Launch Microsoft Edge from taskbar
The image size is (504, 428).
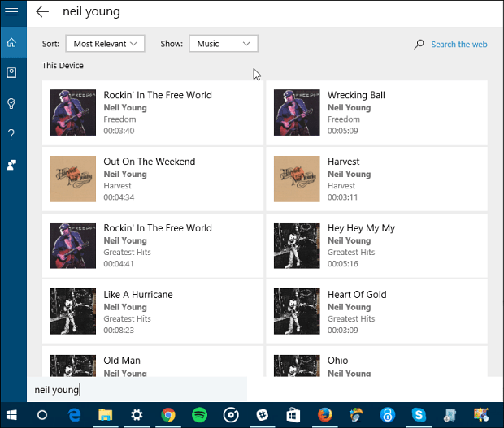coord(74,415)
